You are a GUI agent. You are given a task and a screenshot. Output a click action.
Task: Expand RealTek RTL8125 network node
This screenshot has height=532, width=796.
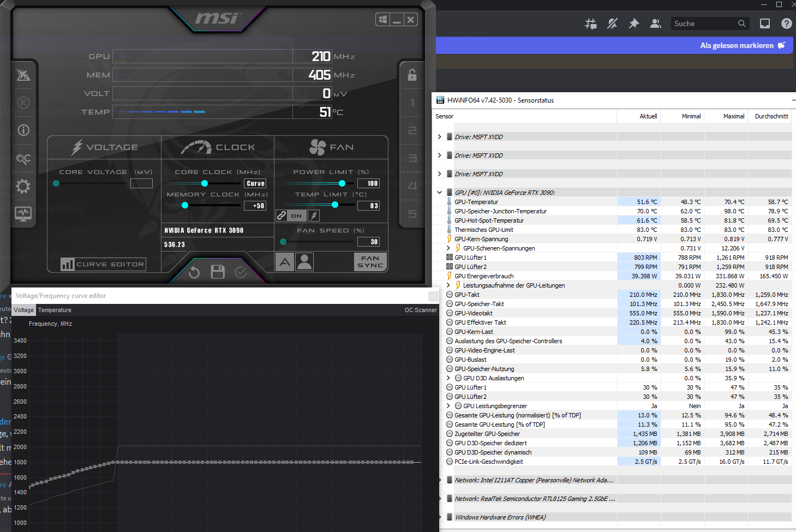tap(440, 499)
